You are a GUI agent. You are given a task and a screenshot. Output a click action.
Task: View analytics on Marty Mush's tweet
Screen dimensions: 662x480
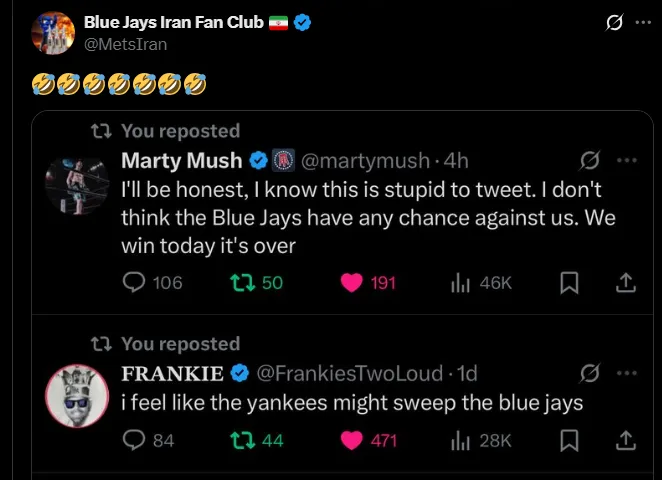coord(461,283)
